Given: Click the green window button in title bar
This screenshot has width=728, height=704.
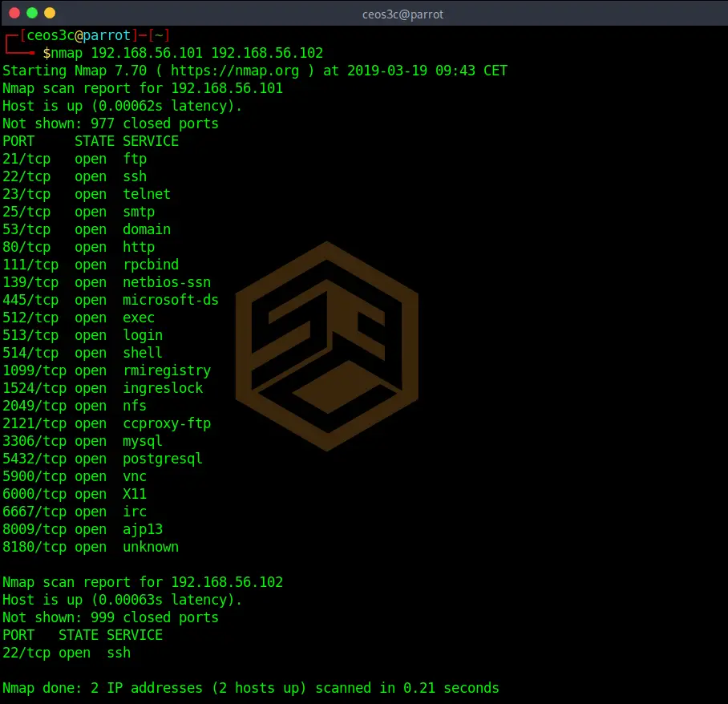Looking at the screenshot, I should (32, 13).
